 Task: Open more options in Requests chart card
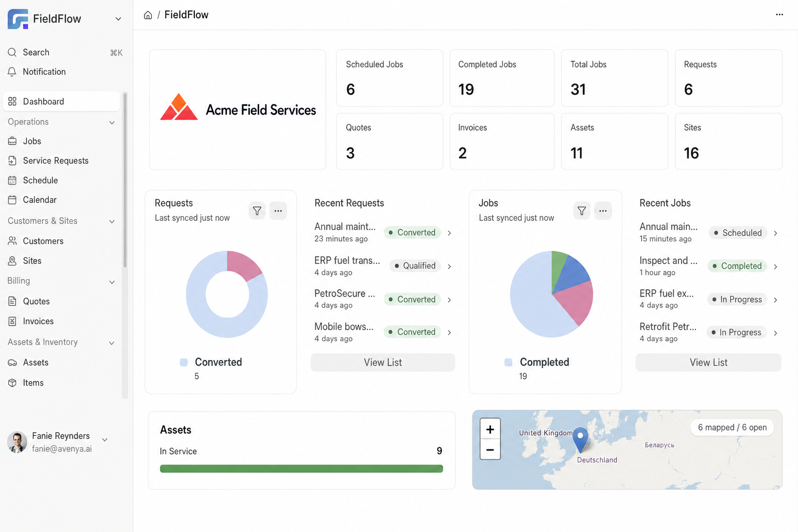point(278,211)
